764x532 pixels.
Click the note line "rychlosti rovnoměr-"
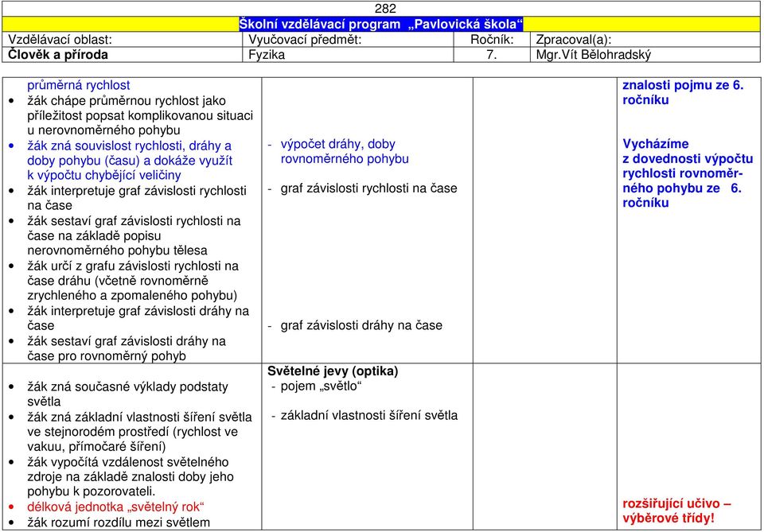683,173
